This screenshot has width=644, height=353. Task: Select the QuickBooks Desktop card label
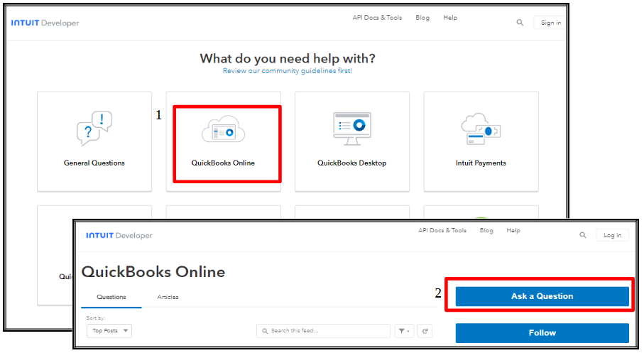click(x=352, y=163)
